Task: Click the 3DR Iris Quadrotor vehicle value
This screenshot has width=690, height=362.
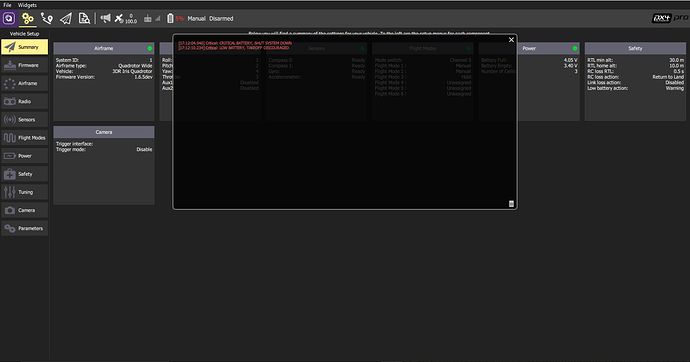Action: tap(132, 71)
